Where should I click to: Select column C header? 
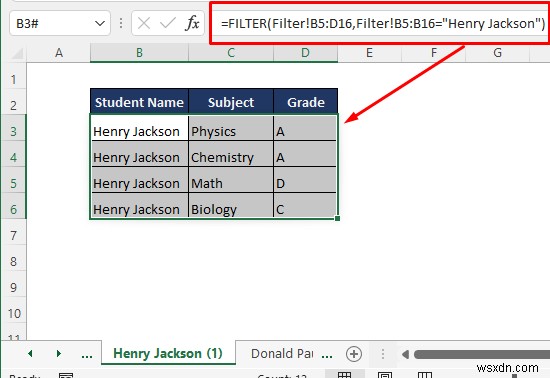[231, 53]
